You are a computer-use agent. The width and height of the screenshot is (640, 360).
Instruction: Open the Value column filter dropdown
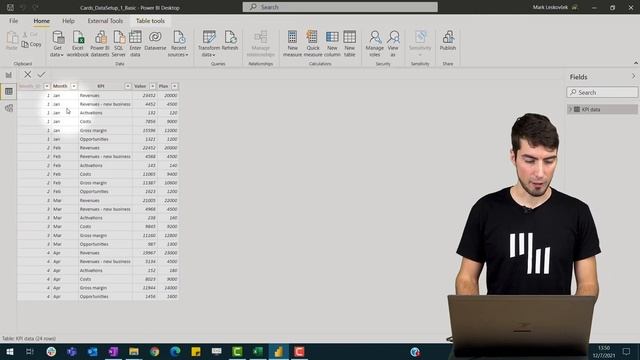(x=152, y=86)
